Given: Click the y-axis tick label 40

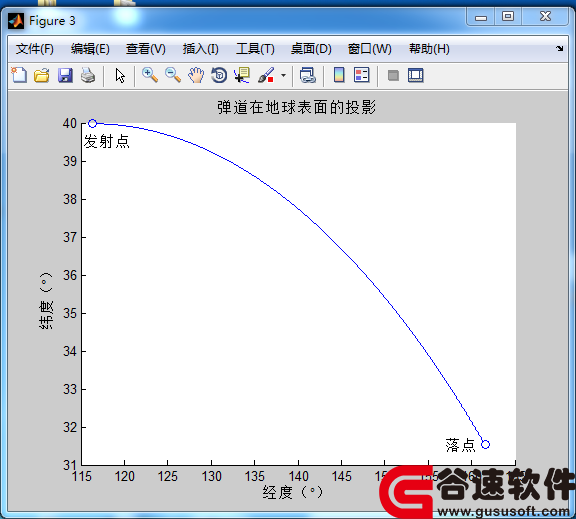Looking at the screenshot, I should [70, 123].
